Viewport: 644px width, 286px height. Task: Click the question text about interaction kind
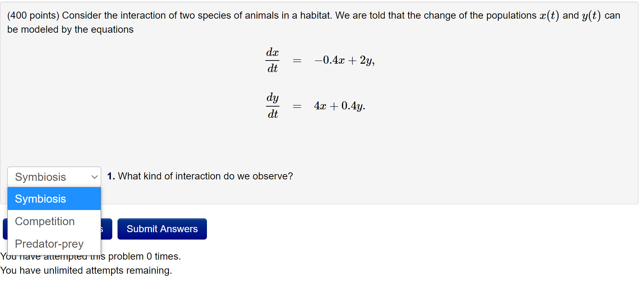(205, 176)
